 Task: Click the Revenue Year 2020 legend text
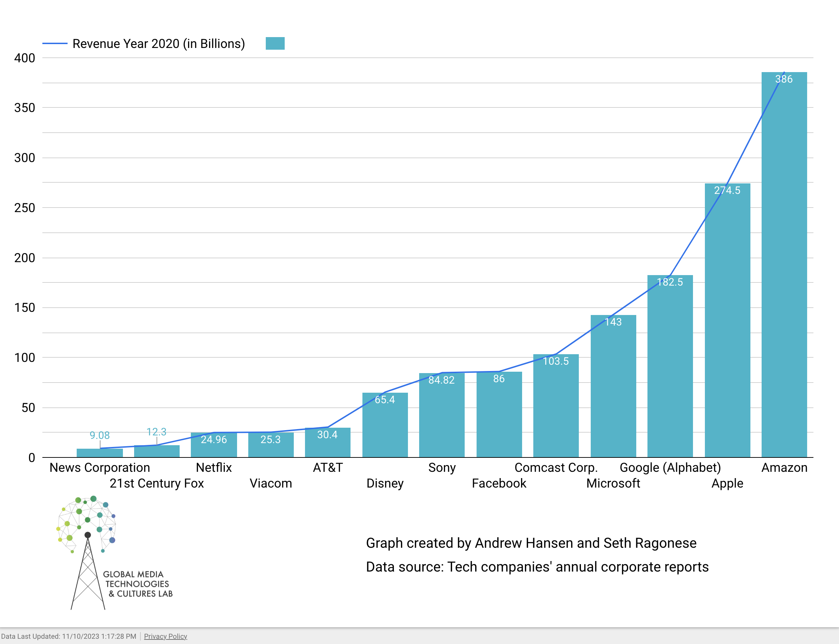click(158, 44)
